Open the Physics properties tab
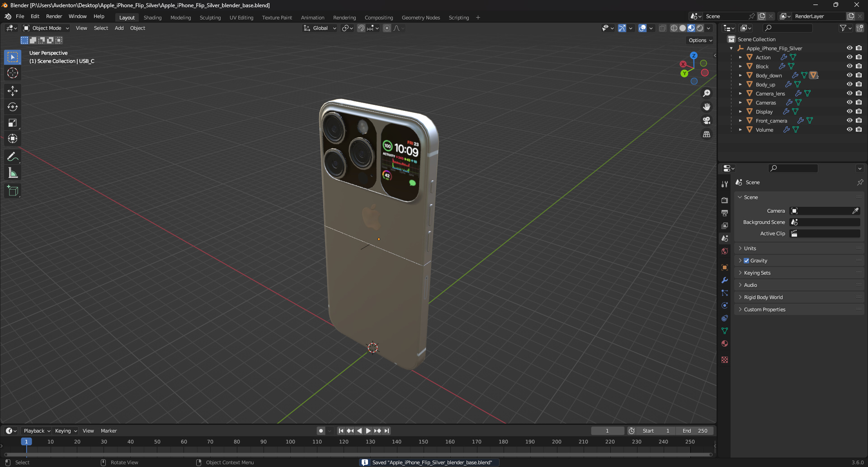868x467 pixels. pos(725,305)
